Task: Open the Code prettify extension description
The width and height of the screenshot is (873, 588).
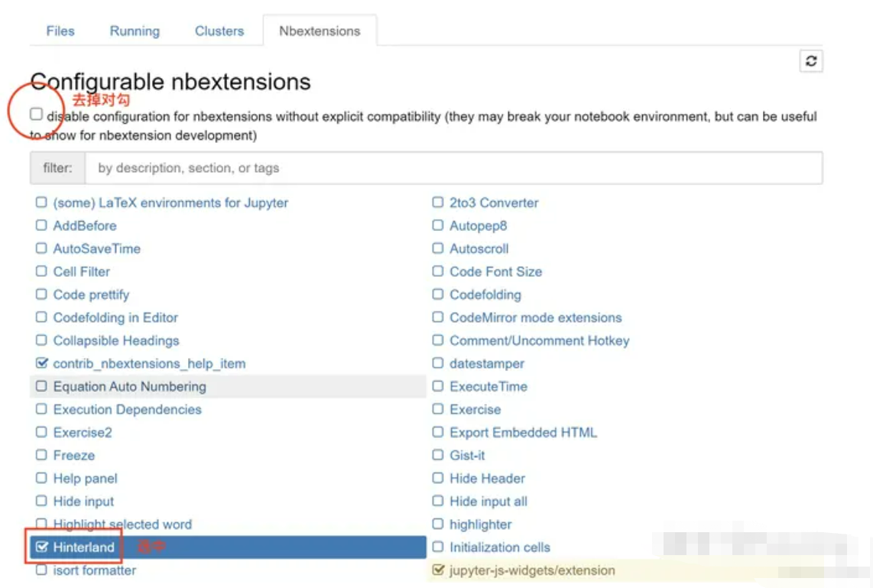Action: point(91,295)
